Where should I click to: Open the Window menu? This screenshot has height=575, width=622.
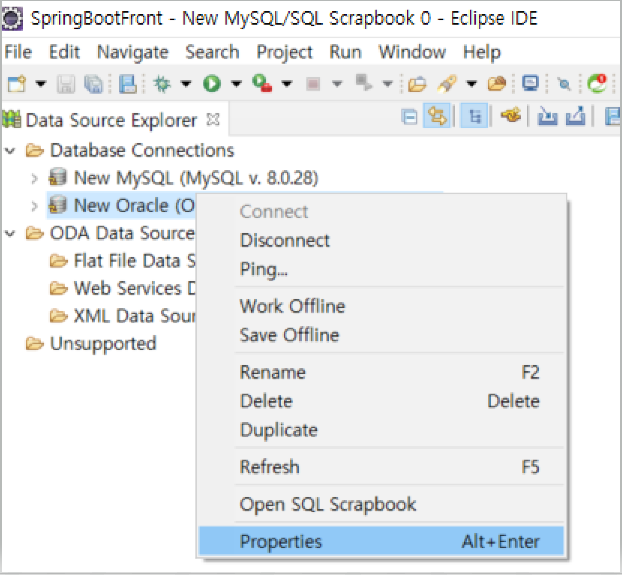coord(412,52)
